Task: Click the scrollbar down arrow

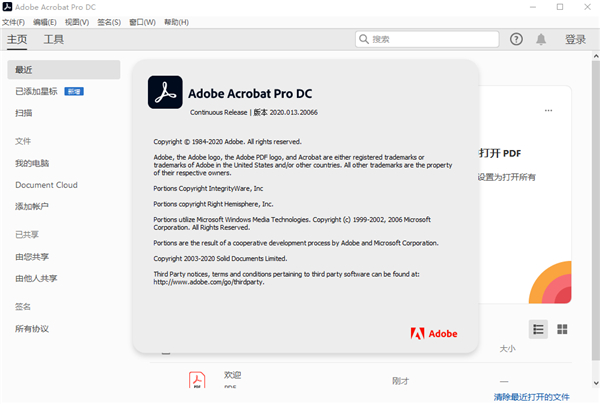Action: click(596, 383)
